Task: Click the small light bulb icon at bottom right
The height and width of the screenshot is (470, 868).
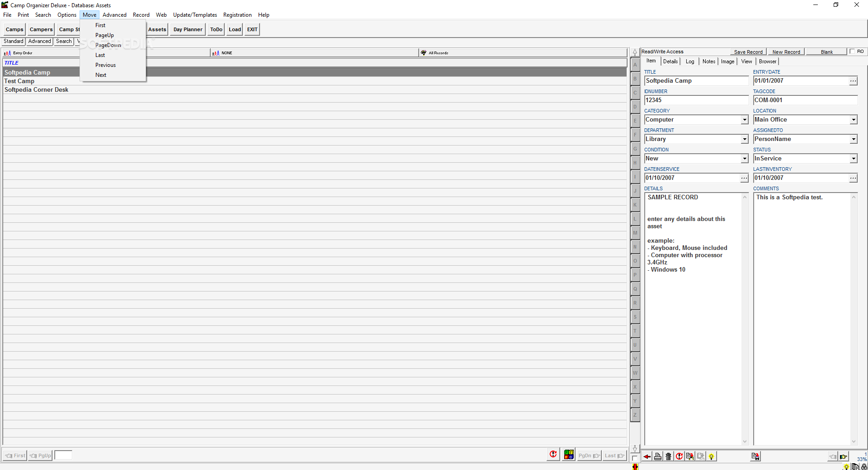Action: (846, 467)
